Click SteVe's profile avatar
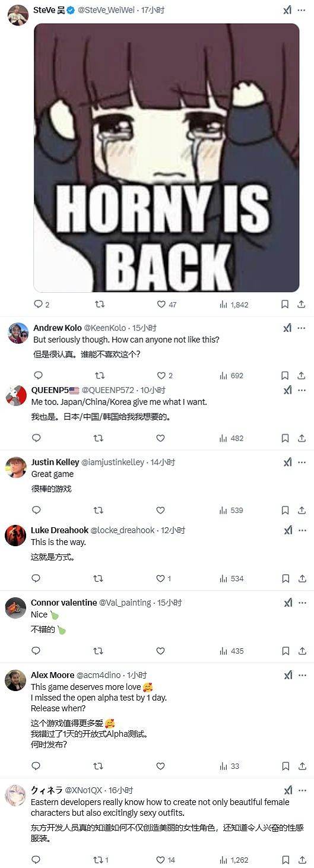 pyautogui.click(x=18, y=14)
